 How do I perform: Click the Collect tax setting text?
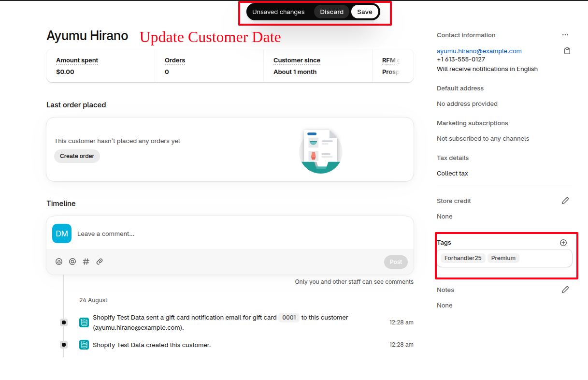452,174
